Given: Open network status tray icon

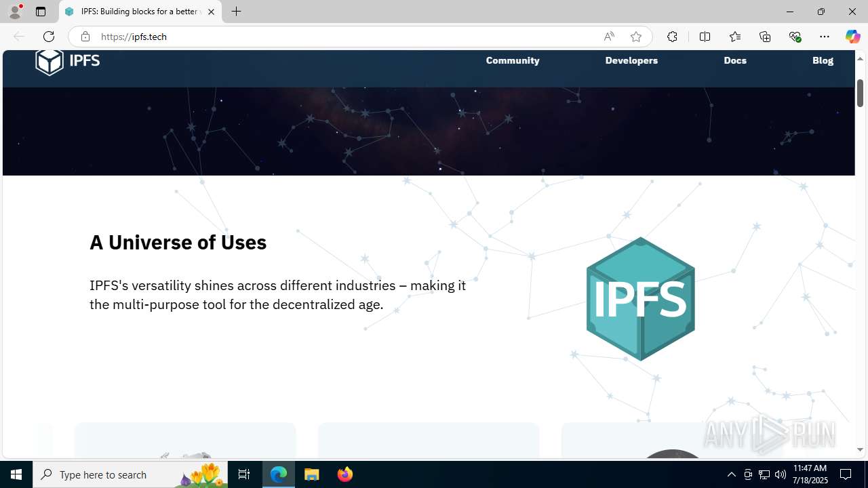Looking at the screenshot, I should point(764,474).
